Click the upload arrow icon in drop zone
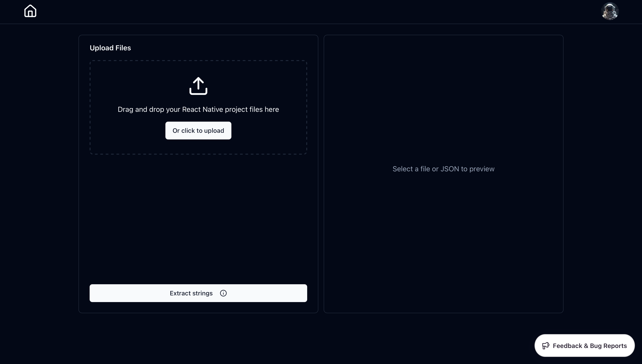The image size is (642, 364). [x=198, y=86]
